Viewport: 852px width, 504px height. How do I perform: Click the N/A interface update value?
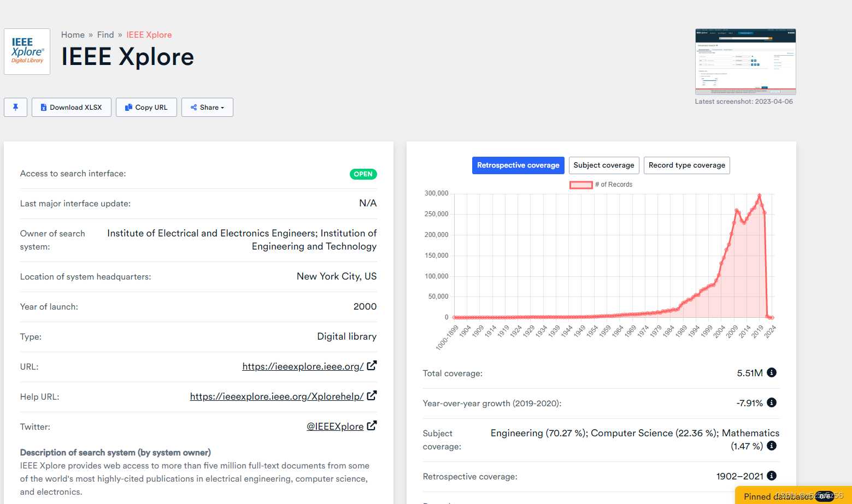[x=368, y=203]
